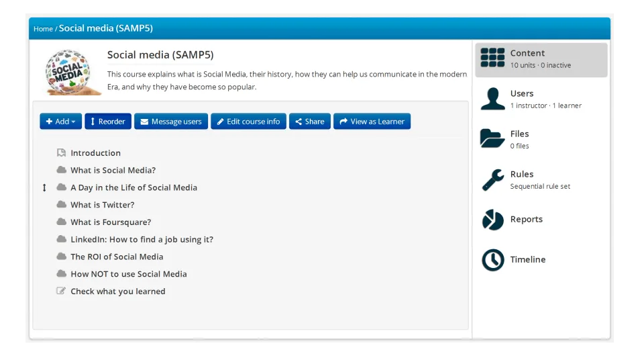Click the Social media (SAMP5) course title
Image resolution: width=644 pixels, height=356 pixels.
click(160, 54)
